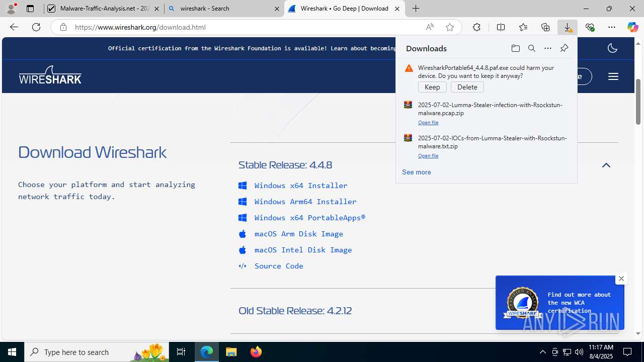The width and height of the screenshot is (644, 362).
Task: Open the notification center icon
Action: pos(627,352)
